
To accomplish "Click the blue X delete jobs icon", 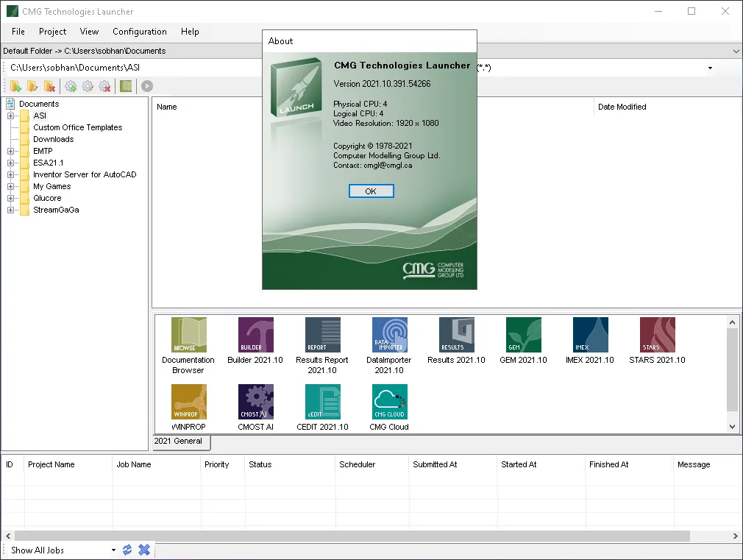I will (144, 550).
